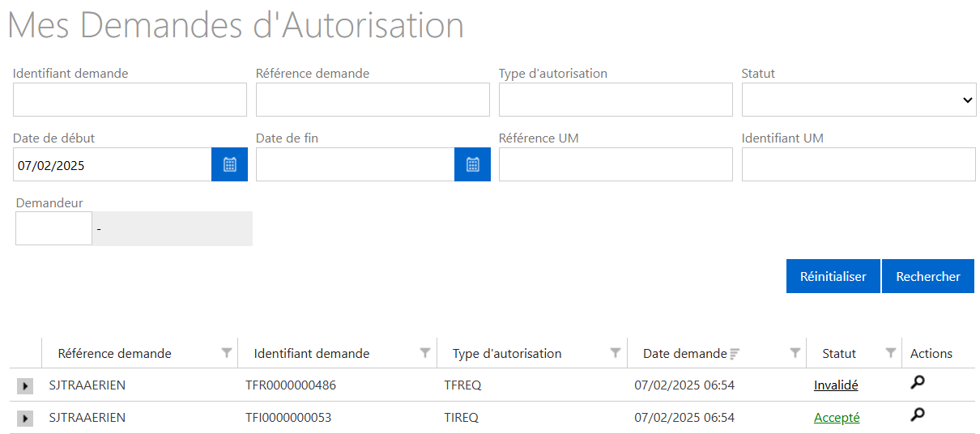Open the Date de début calendar picker
The height and width of the screenshot is (434, 980).
click(x=229, y=164)
